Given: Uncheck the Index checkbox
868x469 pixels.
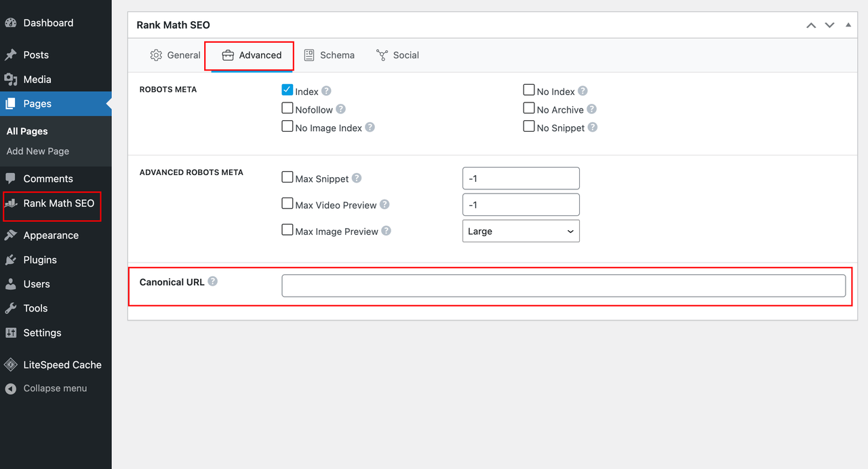Looking at the screenshot, I should pos(288,90).
